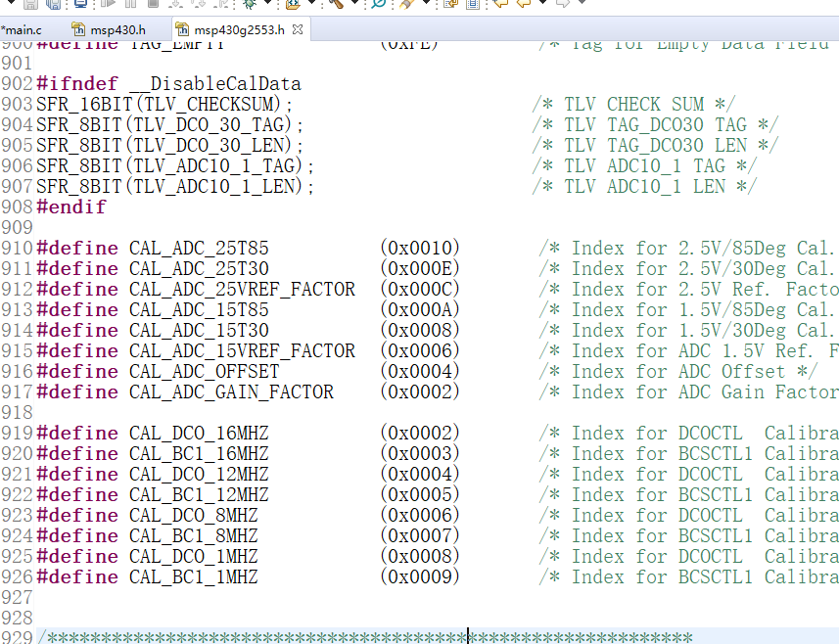
Task: Click the CAL_ADC_15VREF_FACTOR macro name
Action: [243, 351]
